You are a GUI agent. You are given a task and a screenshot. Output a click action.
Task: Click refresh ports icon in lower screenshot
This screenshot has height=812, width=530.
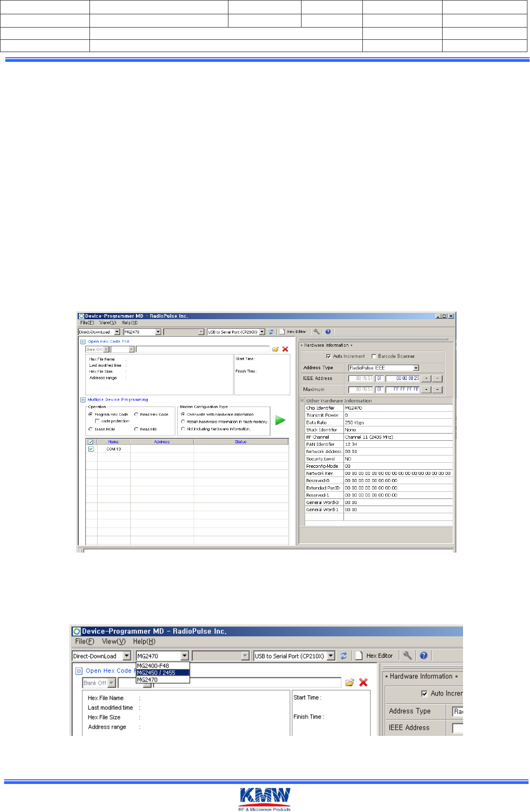[343, 656]
